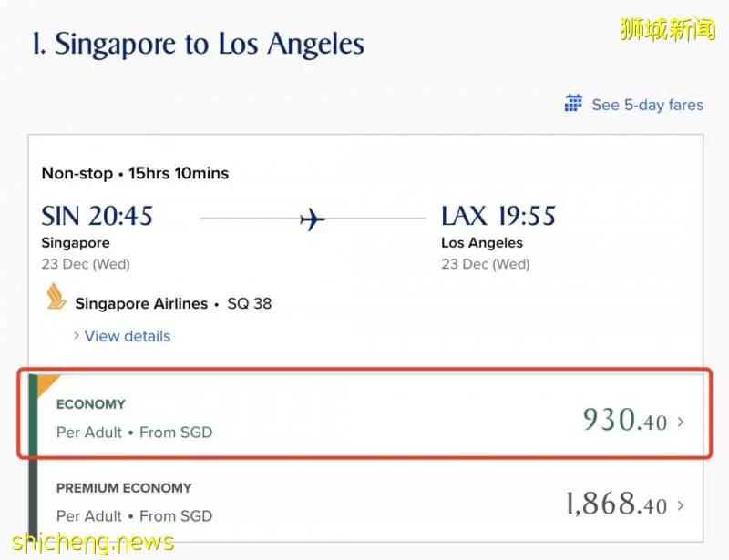The image size is (729, 560).
Task: Click the Singapore to Los Angeles heading
Action: 199,44
